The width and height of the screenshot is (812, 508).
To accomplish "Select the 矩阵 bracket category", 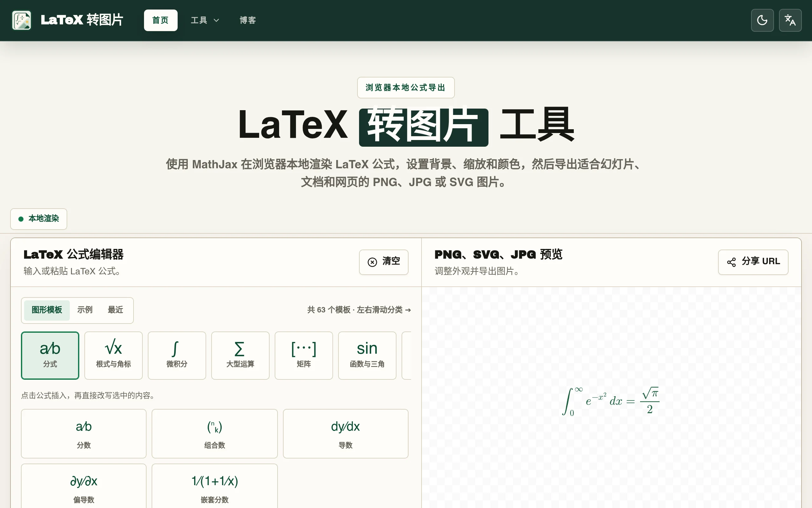I will click(304, 355).
